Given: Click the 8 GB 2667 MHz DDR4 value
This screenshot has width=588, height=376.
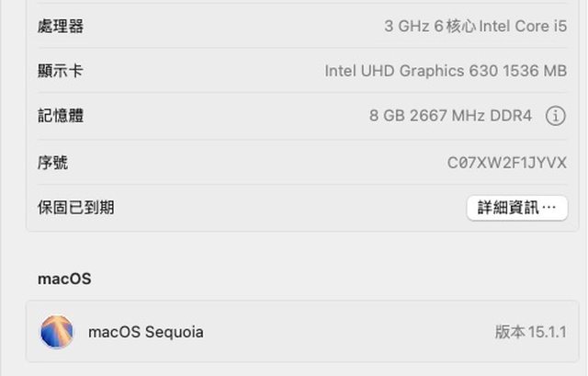Looking at the screenshot, I should point(450,116).
